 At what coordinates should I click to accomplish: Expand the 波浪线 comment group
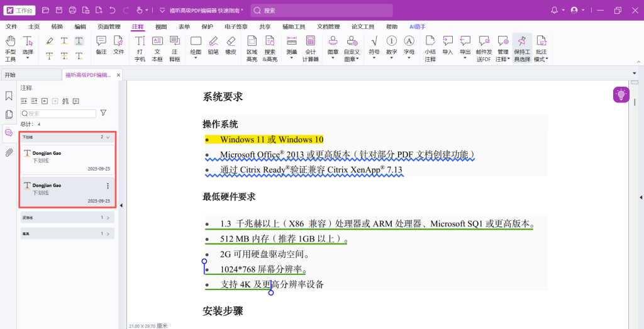pyautogui.click(x=108, y=218)
